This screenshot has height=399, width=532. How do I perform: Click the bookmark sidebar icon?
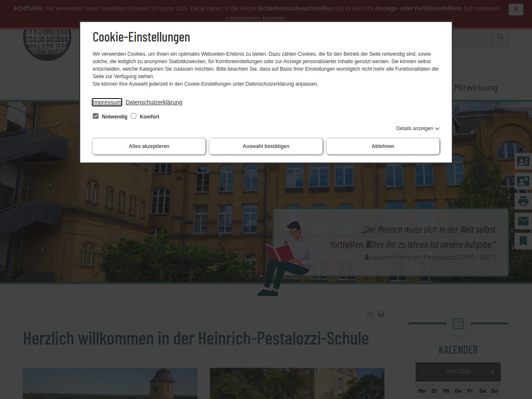click(523, 241)
